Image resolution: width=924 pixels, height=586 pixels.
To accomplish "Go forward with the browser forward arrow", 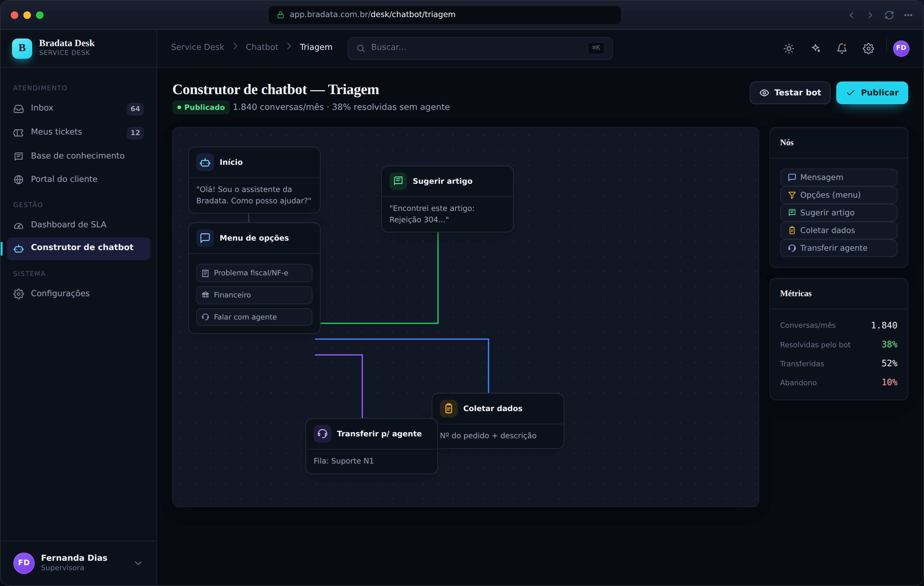I will tap(870, 15).
